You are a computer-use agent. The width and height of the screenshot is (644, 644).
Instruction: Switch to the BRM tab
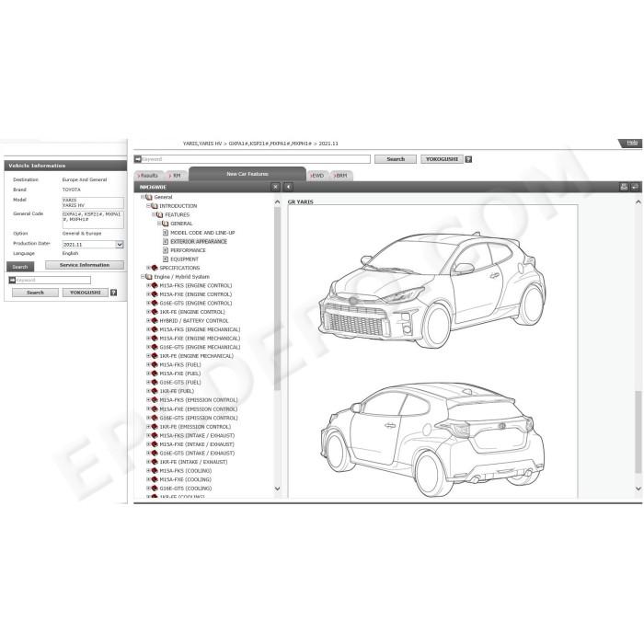click(x=341, y=176)
